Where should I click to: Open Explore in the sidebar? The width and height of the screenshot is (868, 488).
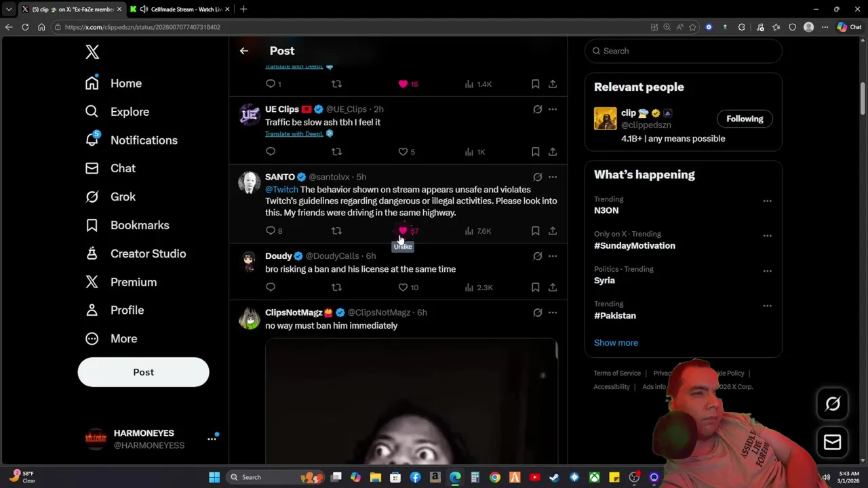click(117, 112)
